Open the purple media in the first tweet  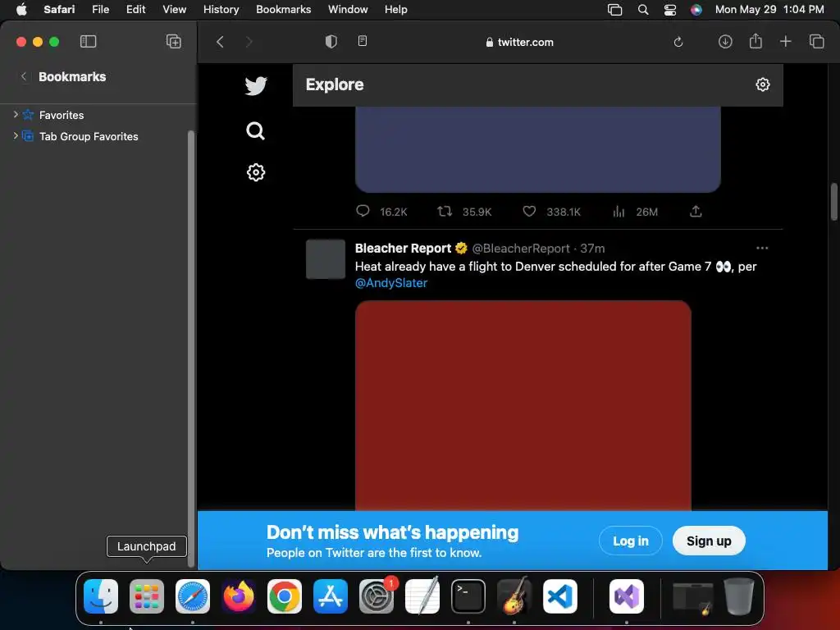point(538,149)
